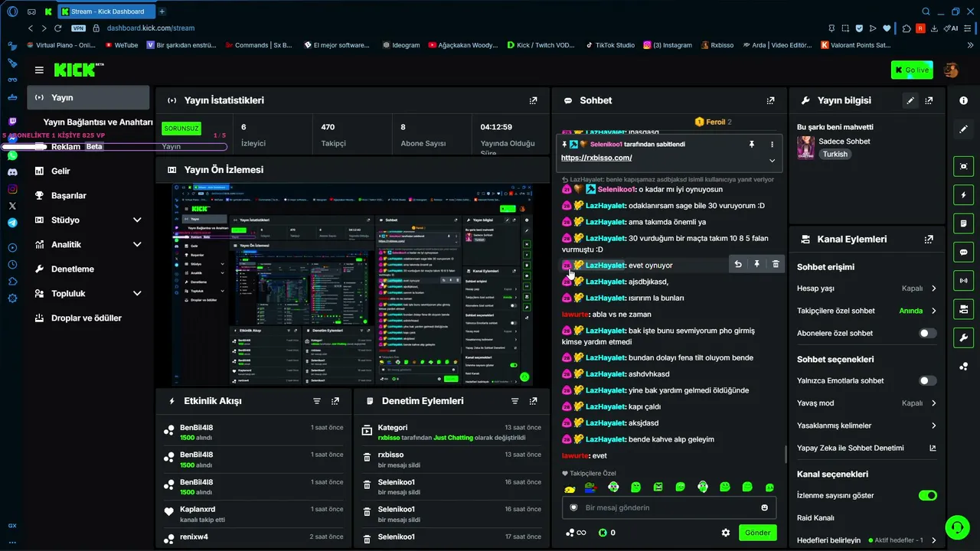The width and height of the screenshot is (980, 551).
Task: Delete LazHayalet's 'evet oynuyor' message
Action: coord(776,264)
